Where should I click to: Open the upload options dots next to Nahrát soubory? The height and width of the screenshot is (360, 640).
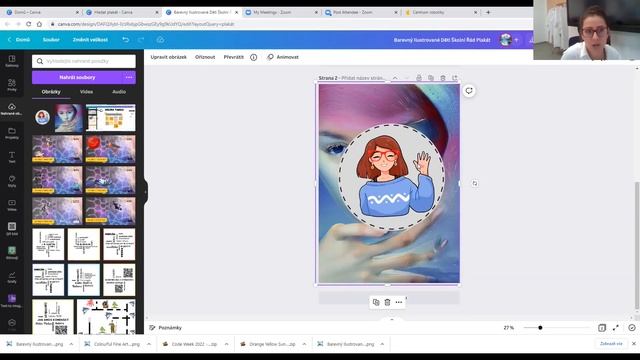coord(129,77)
